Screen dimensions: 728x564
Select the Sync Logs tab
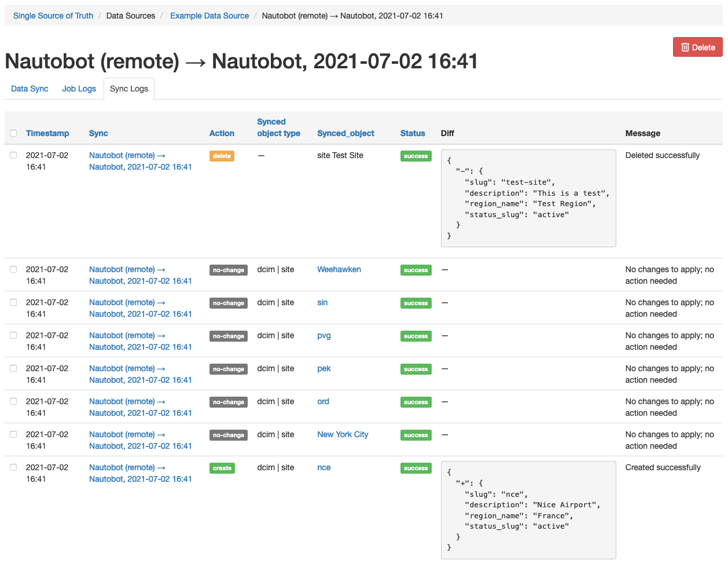click(128, 89)
